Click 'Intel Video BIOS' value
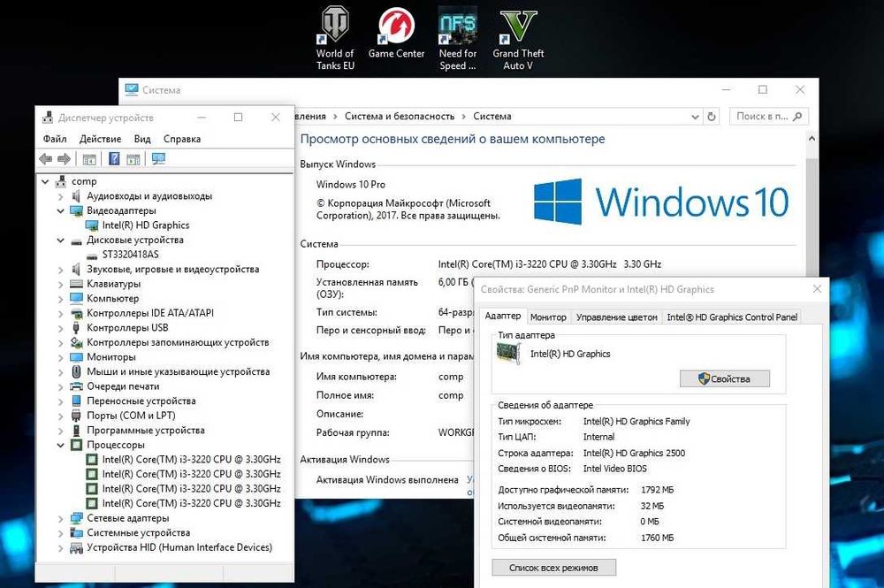 point(615,469)
